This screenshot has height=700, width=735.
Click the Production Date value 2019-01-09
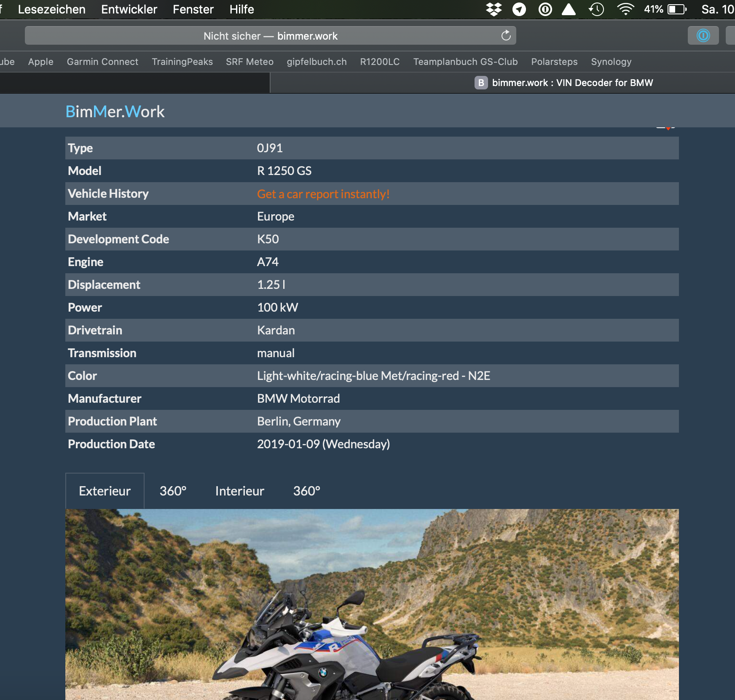pyautogui.click(x=323, y=444)
